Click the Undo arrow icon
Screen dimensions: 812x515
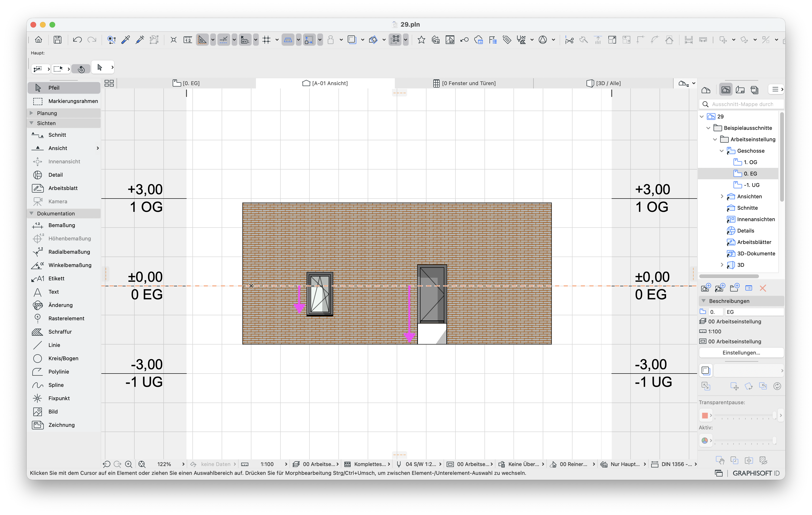tap(77, 40)
